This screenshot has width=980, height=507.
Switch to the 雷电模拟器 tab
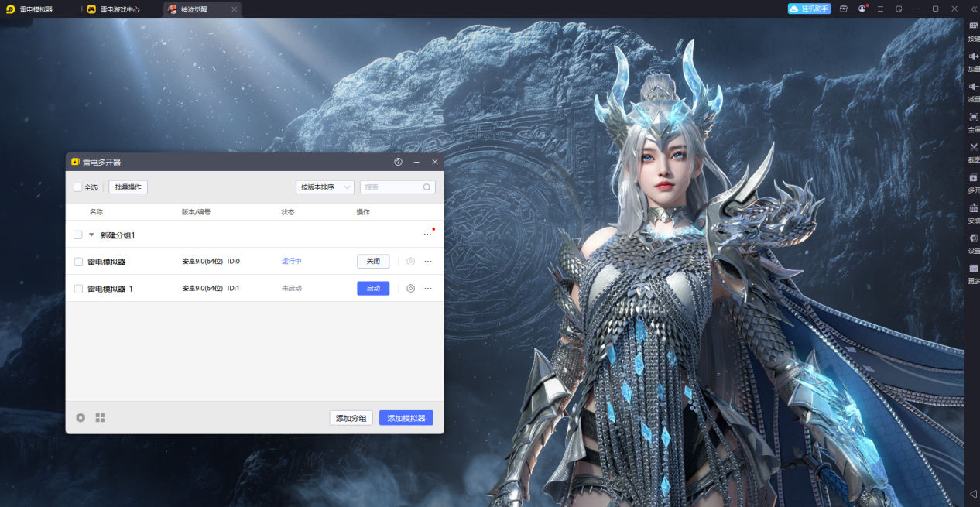coord(36,9)
